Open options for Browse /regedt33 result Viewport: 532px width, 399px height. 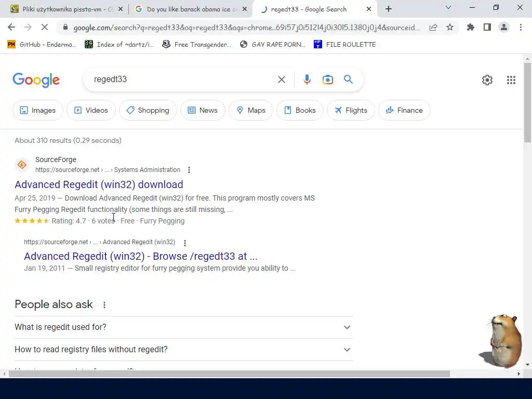coord(184,243)
